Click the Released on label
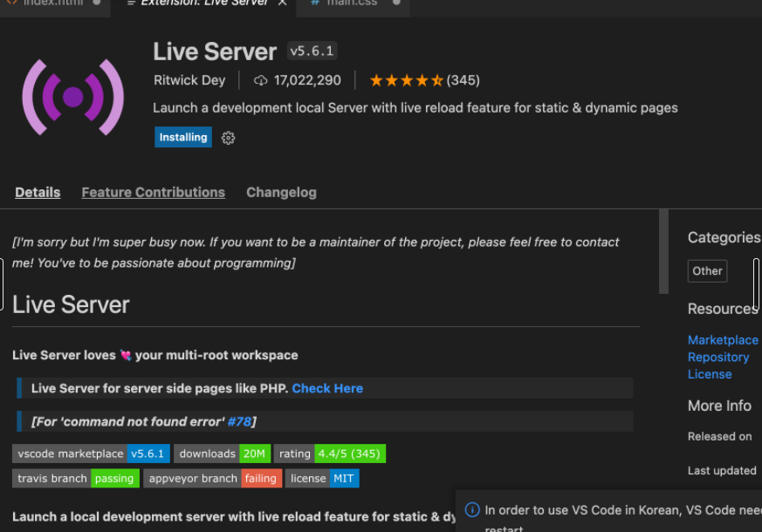The width and height of the screenshot is (762, 532). click(720, 436)
